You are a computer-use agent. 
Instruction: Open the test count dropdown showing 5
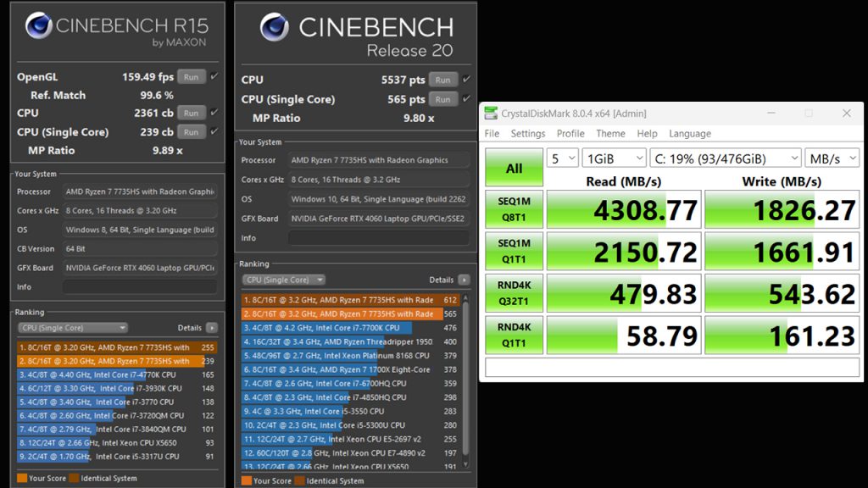563,158
